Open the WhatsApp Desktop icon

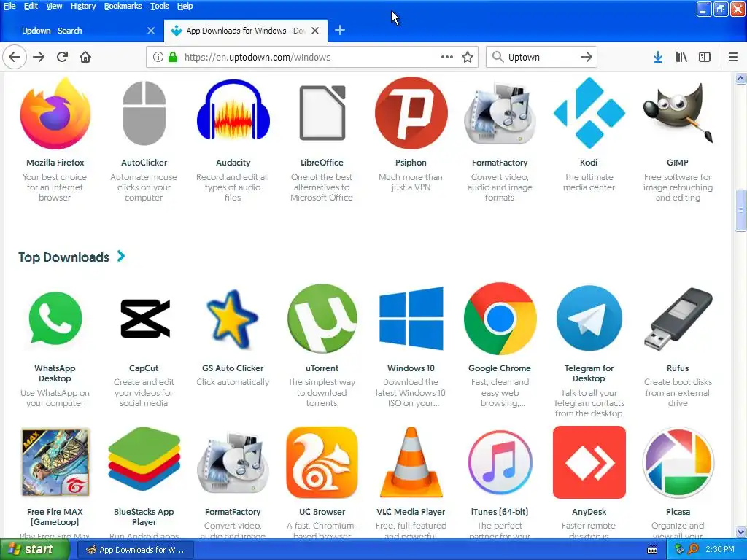click(55, 318)
